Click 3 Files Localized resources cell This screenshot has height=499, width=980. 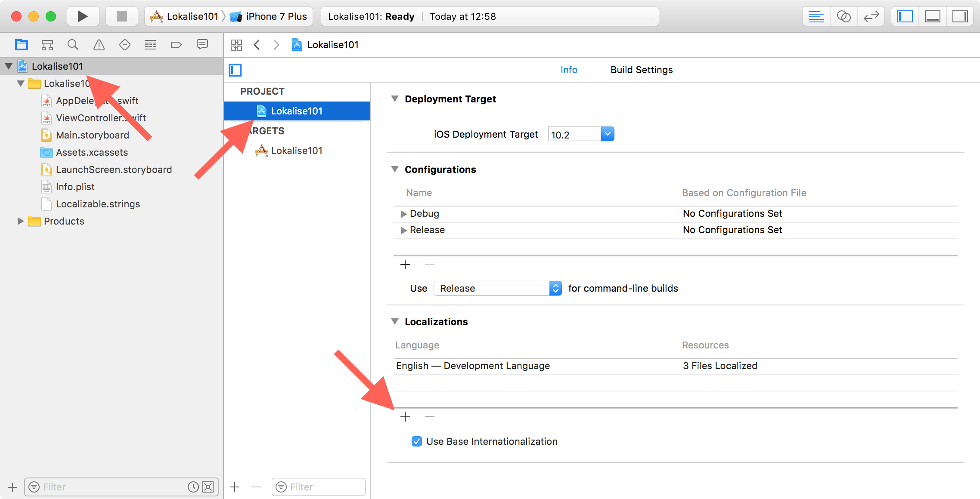[x=720, y=366]
